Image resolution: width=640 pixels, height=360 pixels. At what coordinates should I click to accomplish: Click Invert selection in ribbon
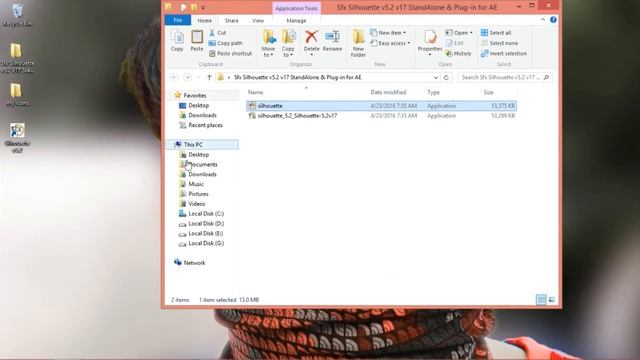point(504,53)
